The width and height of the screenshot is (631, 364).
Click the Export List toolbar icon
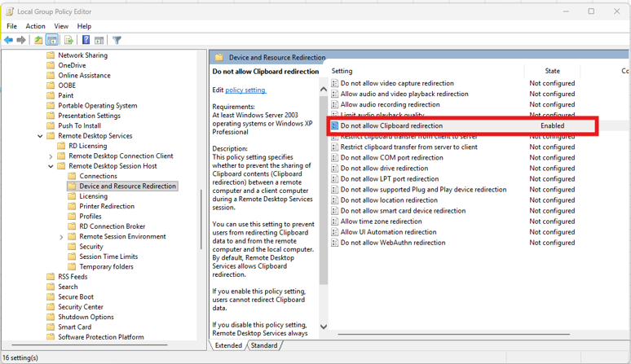tap(68, 40)
